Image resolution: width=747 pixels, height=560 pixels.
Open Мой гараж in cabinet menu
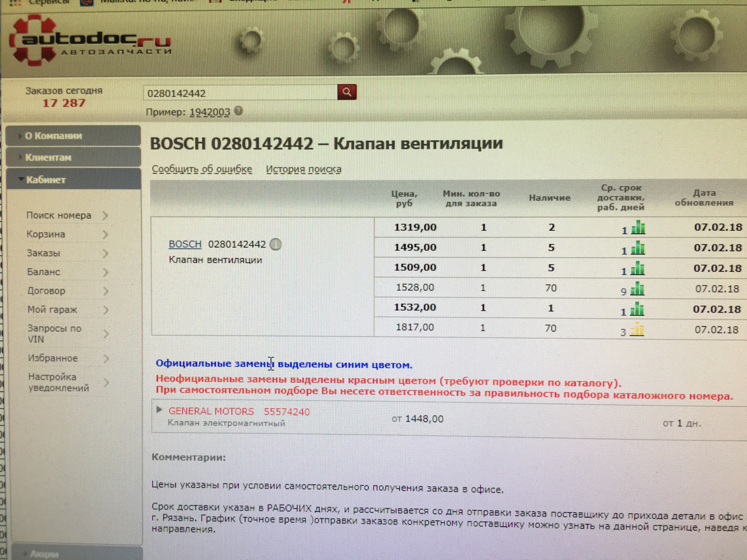click(x=52, y=310)
